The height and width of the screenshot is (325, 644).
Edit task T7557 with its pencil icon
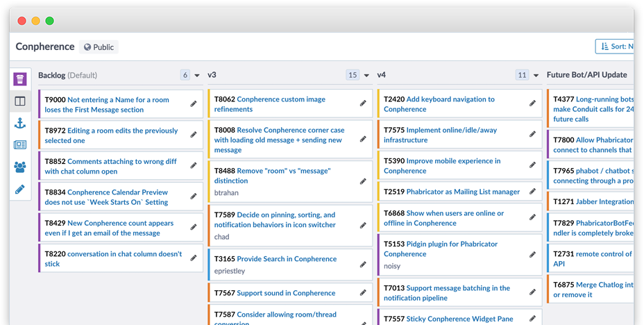(x=533, y=319)
